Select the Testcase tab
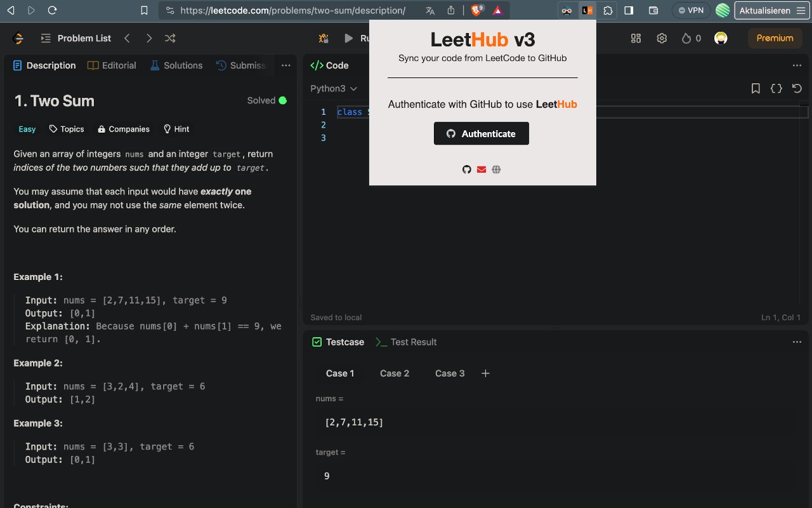This screenshot has width=812, height=508. pyautogui.click(x=338, y=342)
